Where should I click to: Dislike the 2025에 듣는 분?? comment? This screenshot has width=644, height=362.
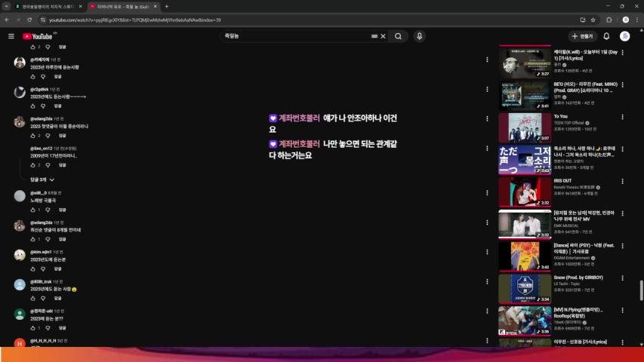coord(48,328)
